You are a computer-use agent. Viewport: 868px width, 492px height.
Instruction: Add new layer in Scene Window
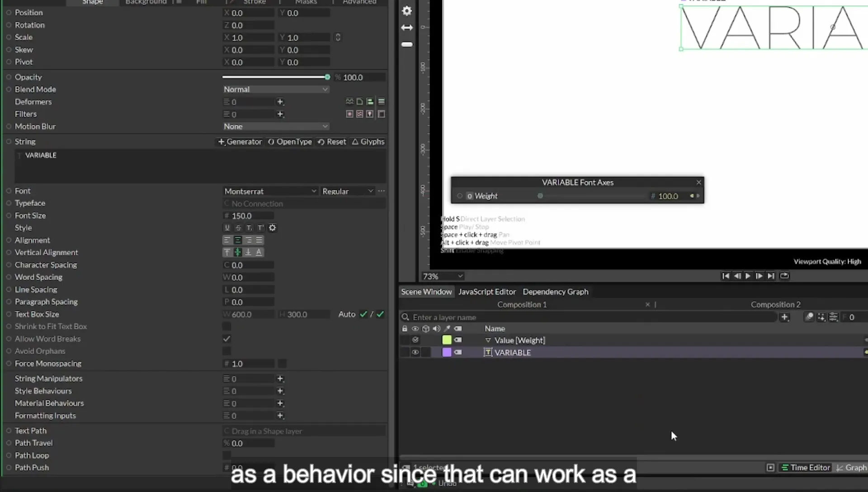pos(785,317)
